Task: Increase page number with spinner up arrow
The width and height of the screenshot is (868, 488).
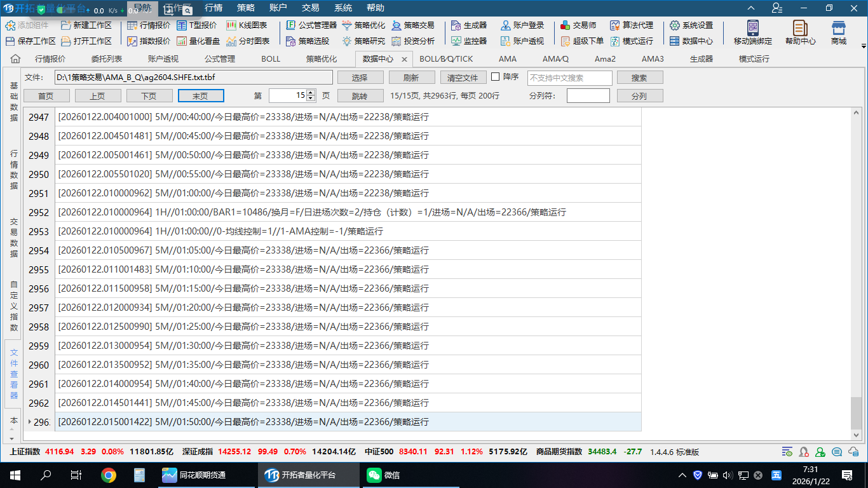Action: [x=311, y=93]
